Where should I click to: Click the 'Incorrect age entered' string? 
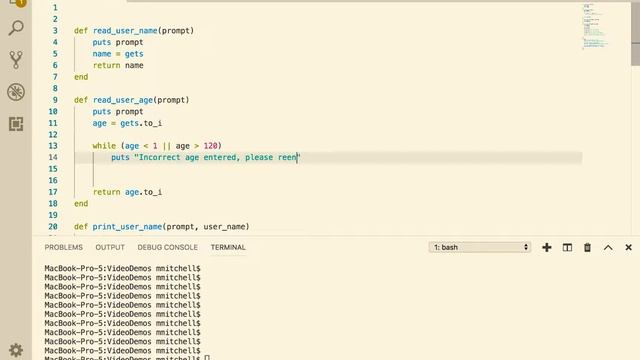point(218,158)
